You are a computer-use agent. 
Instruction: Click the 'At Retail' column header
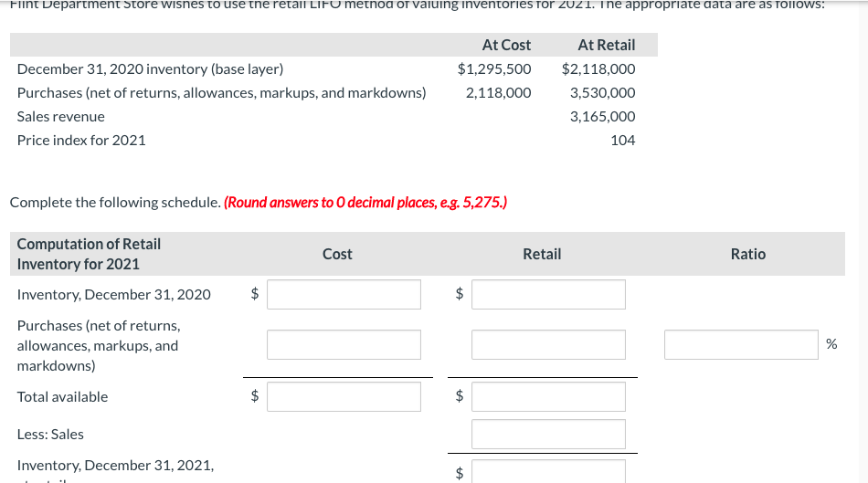point(607,46)
